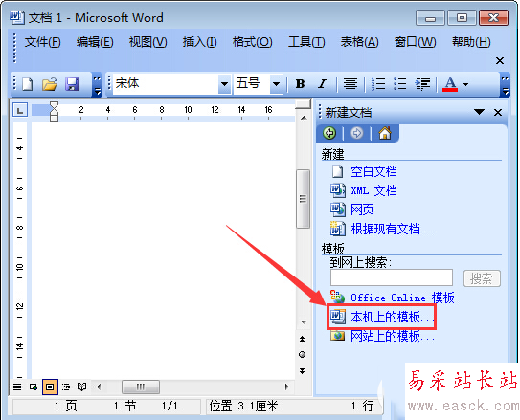Click the indent marker on horizontal ruler
Viewport: 520px width, 420px height.
point(54,111)
